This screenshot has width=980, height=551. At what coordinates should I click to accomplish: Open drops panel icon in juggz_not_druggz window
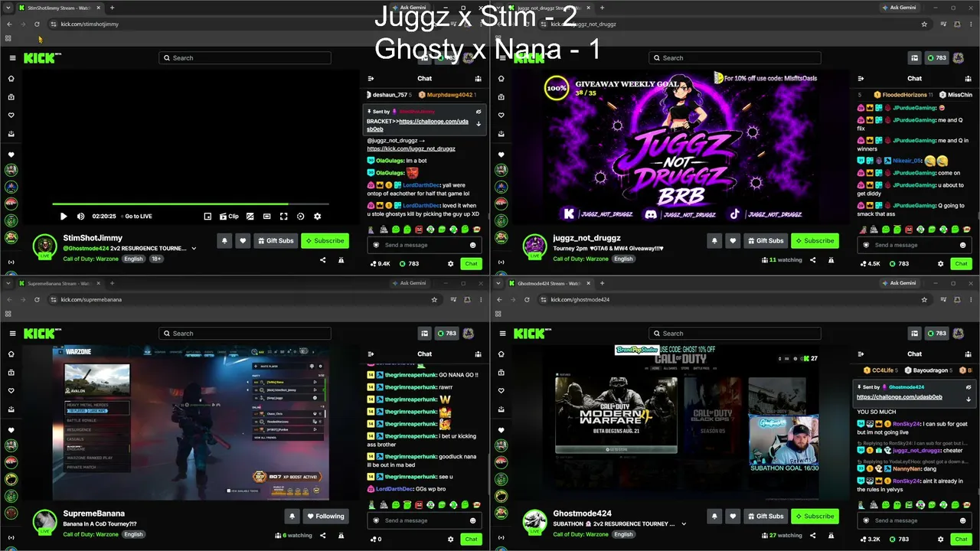pos(914,58)
